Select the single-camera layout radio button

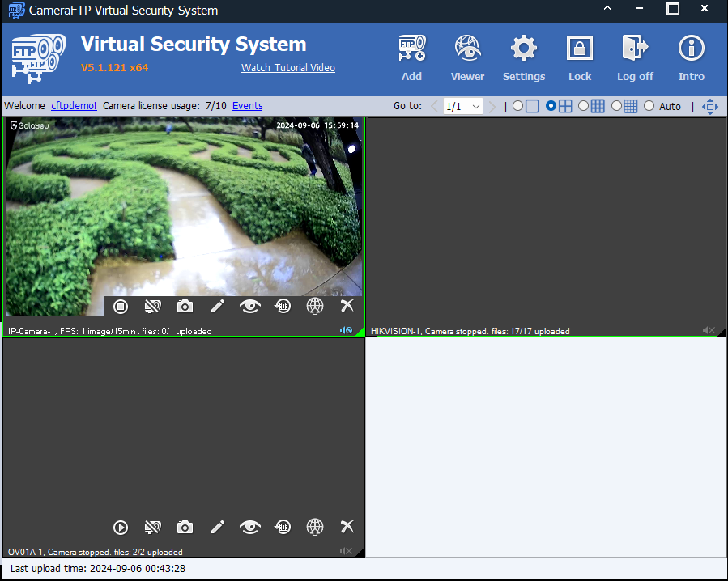(x=518, y=106)
